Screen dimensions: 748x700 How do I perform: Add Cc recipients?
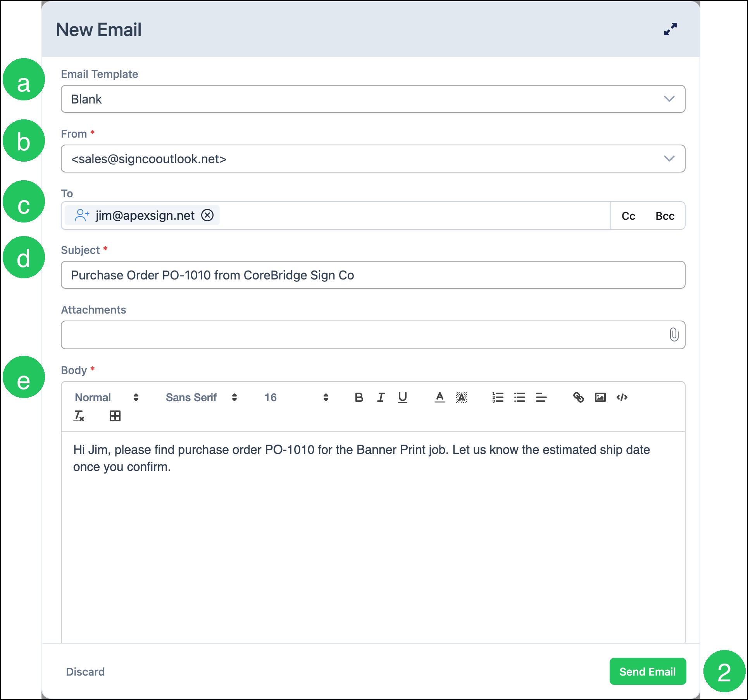628,216
